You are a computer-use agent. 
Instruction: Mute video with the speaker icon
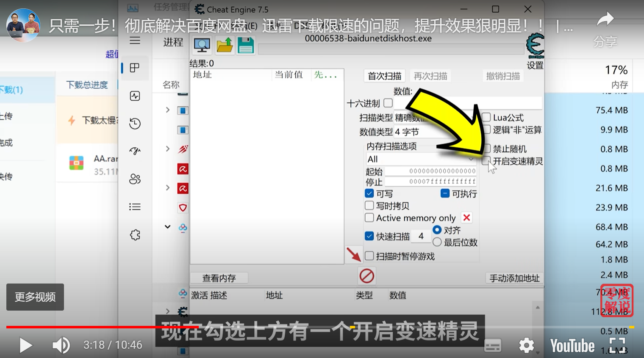[61, 345]
